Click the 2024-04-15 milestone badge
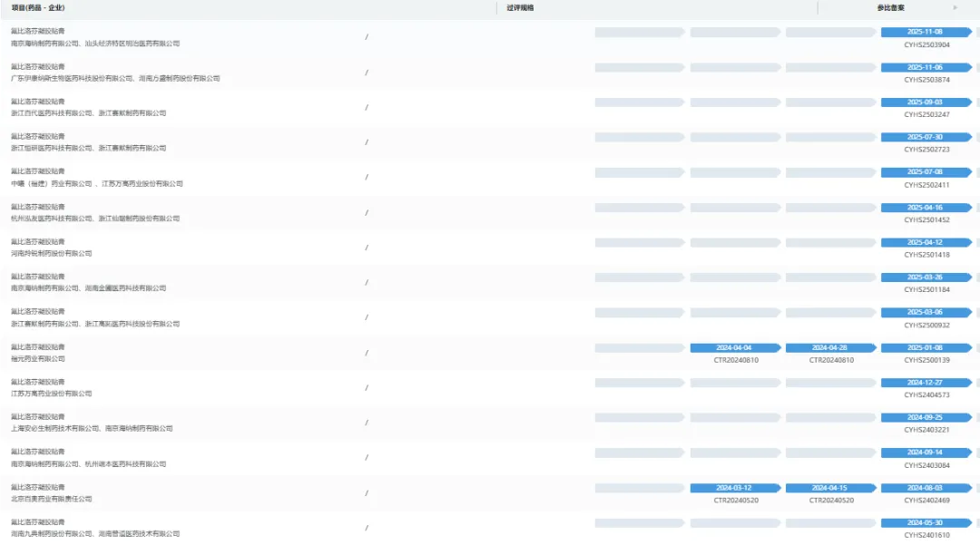The height and width of the screenshot is (545, 980). pos(828,488)
